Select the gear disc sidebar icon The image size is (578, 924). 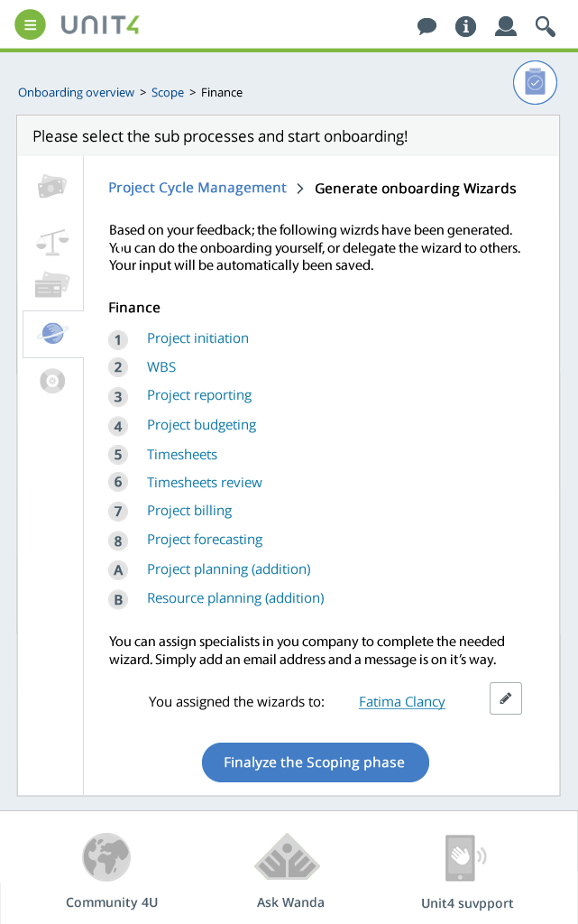52,381
